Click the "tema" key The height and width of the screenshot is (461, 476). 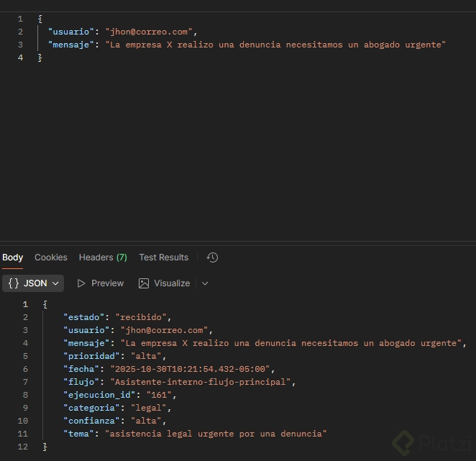tap(78, 434)
